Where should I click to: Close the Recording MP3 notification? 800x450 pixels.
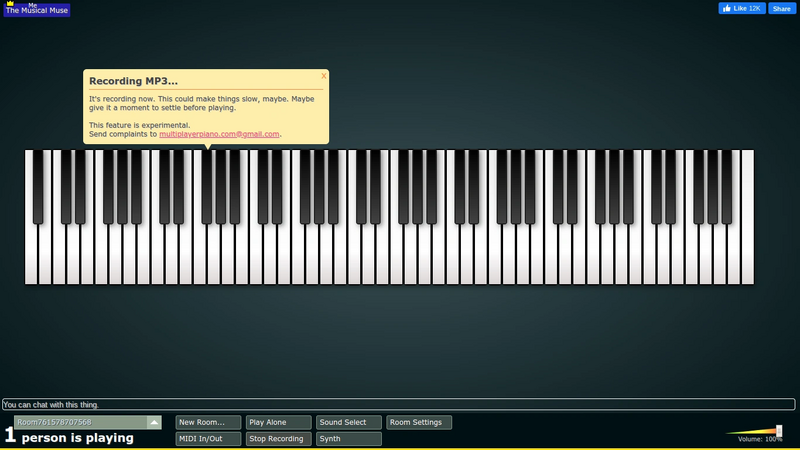[323, 76]
